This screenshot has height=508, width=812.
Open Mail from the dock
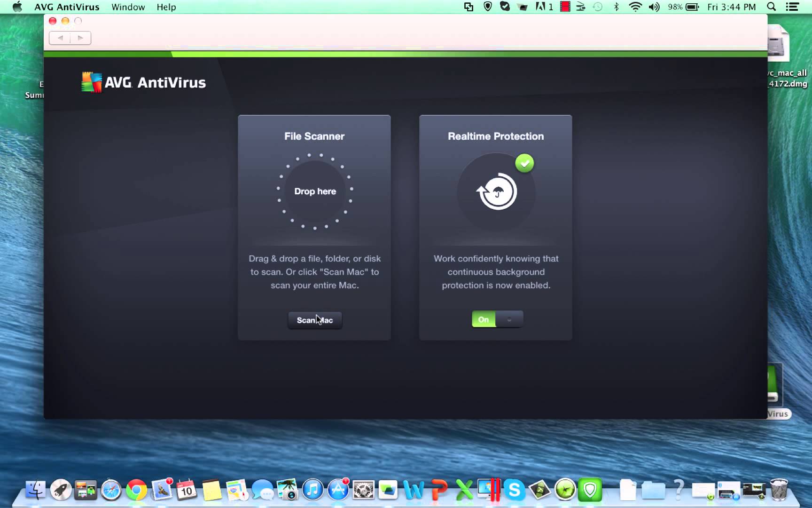162,490
